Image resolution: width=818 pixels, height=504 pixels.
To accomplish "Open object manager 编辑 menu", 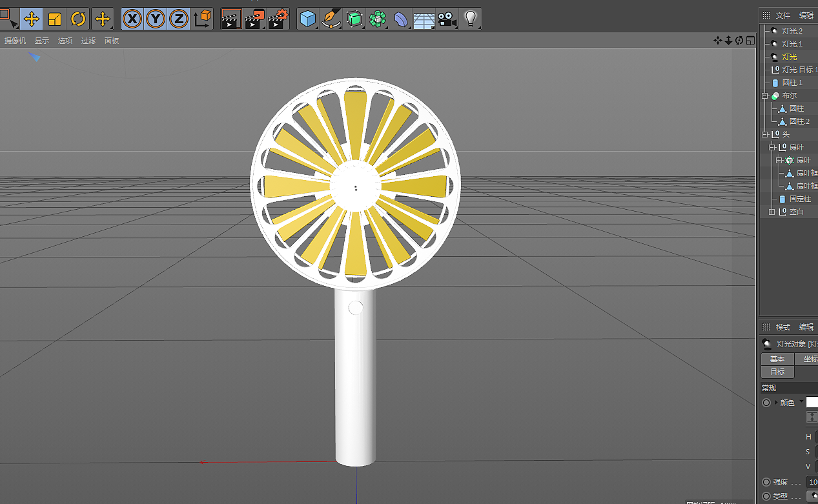I will click(x=806, y=15).
